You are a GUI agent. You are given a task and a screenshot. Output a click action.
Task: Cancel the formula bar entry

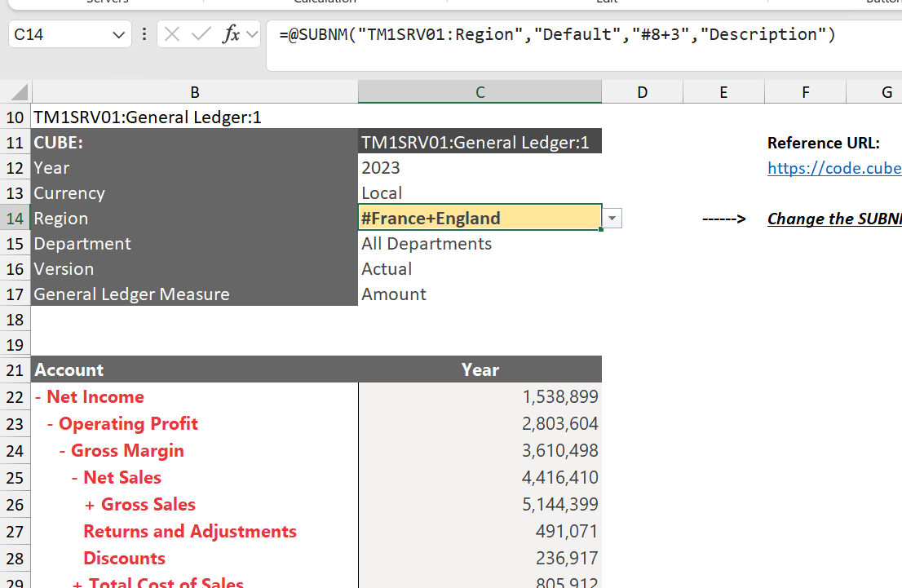pyautogui.click(x=171, y=34)
